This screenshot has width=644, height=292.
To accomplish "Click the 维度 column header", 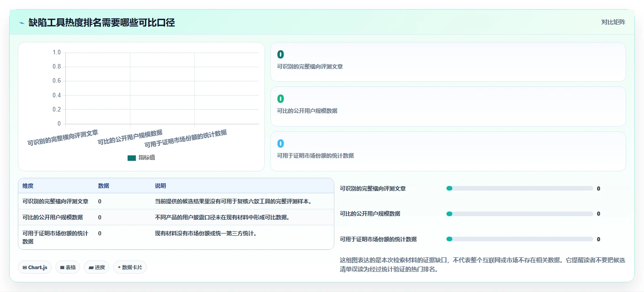I will [28, 186].
